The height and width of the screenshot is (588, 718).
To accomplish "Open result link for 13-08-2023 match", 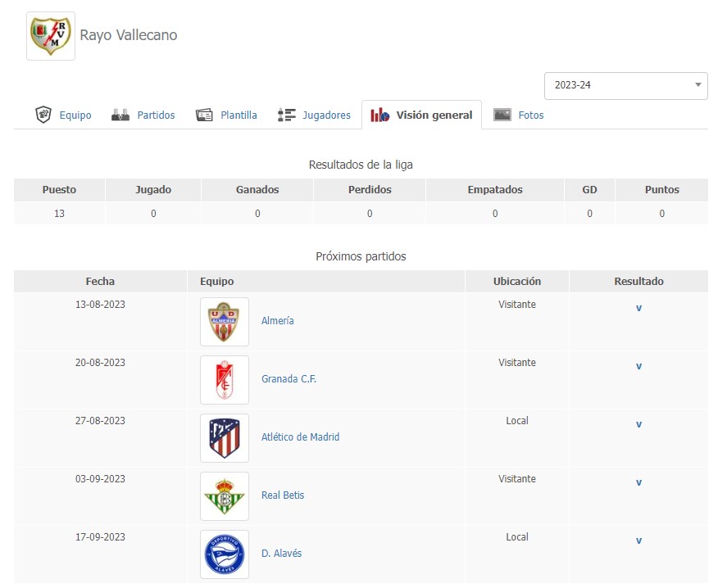I will (638, 308).
